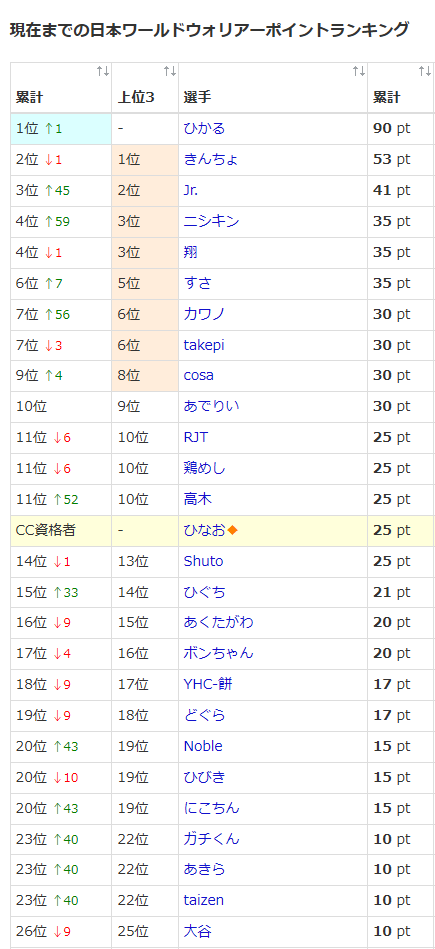Select the 21 pt cell

click(x=400, y=592)
